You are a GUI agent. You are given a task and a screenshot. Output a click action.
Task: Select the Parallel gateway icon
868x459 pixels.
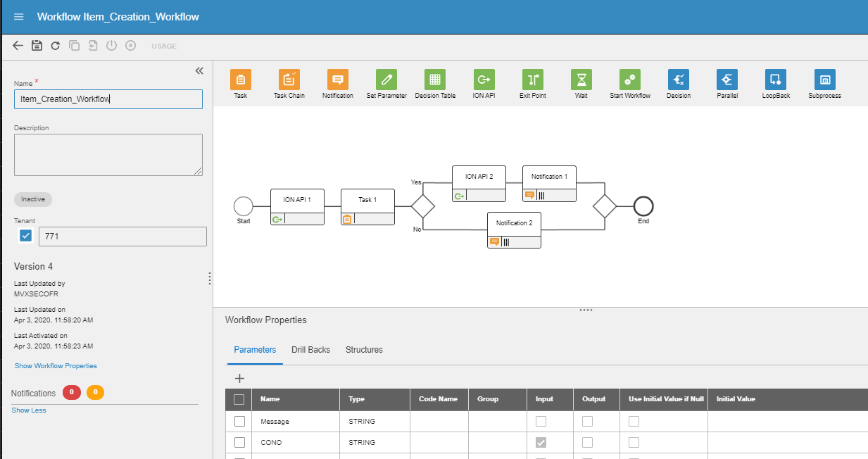pyautogui.click(x=727, y=80)
